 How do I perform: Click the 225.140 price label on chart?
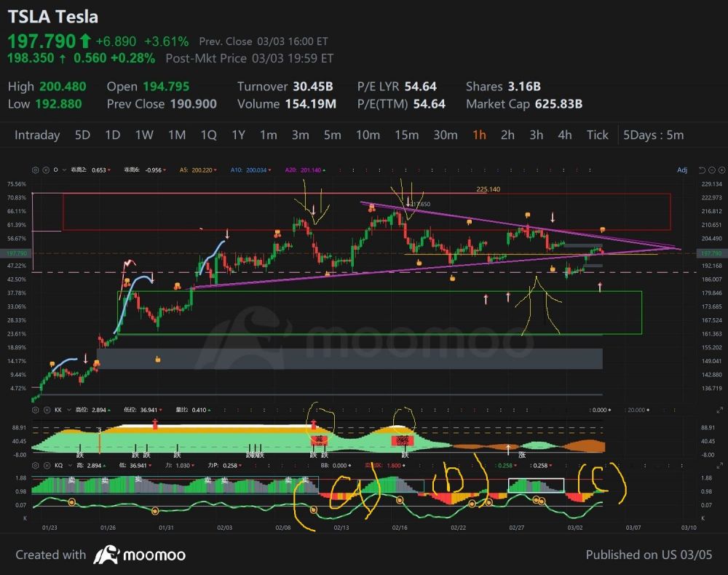click(489, 189)
